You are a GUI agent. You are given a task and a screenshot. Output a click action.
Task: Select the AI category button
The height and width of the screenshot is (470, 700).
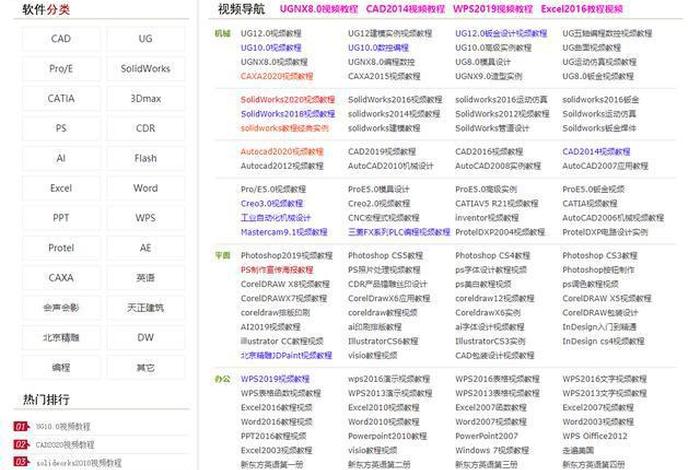tap(61, 158)
